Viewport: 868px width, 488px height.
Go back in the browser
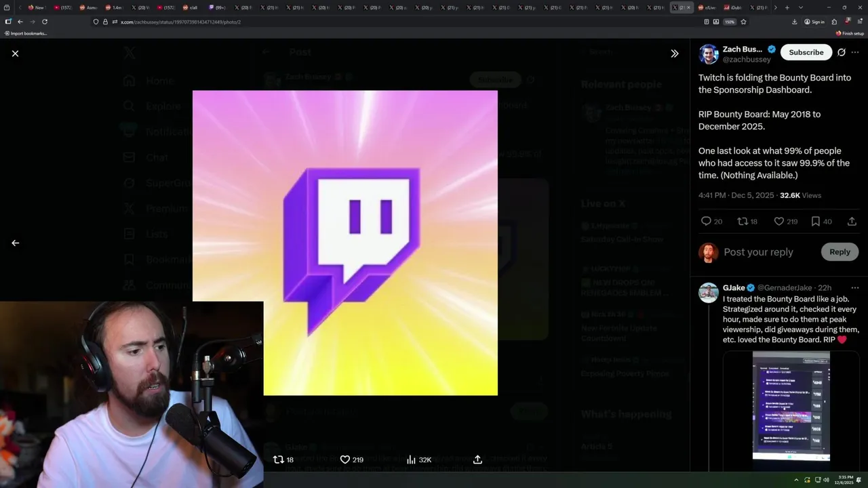click(x=20, y=22)
